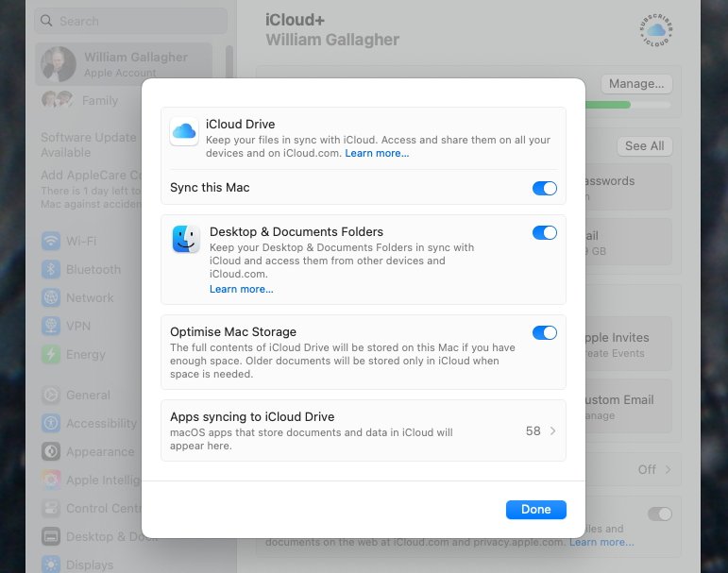Click the Subscriber iCloud badge icon
728x573 pixels.
[655, 30]
